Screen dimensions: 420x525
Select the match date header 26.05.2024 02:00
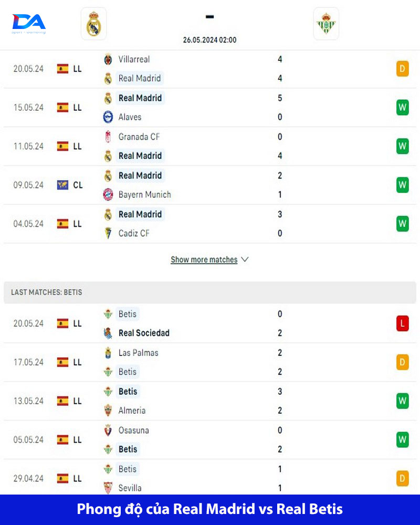209,40
